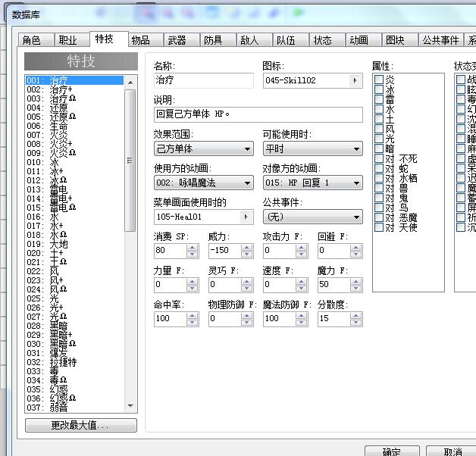
Task: Increase 魔法防御 F value with up arrow
Action: point(301,316)
